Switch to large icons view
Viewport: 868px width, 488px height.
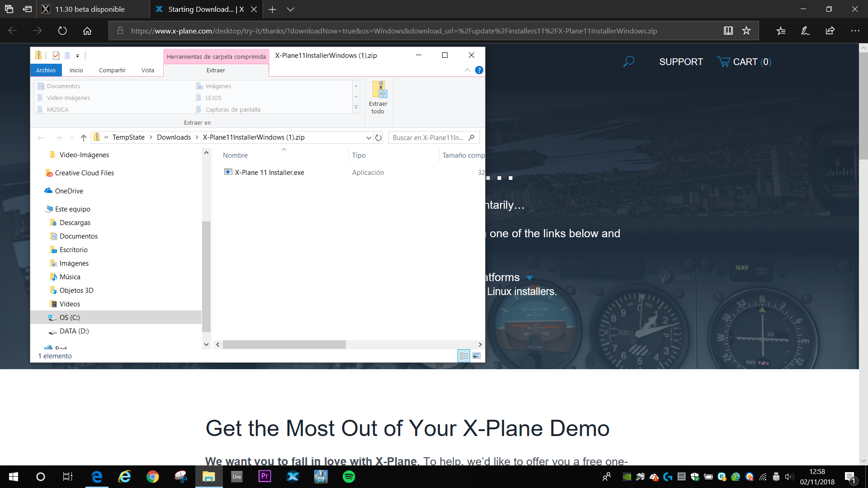[476, 356]
